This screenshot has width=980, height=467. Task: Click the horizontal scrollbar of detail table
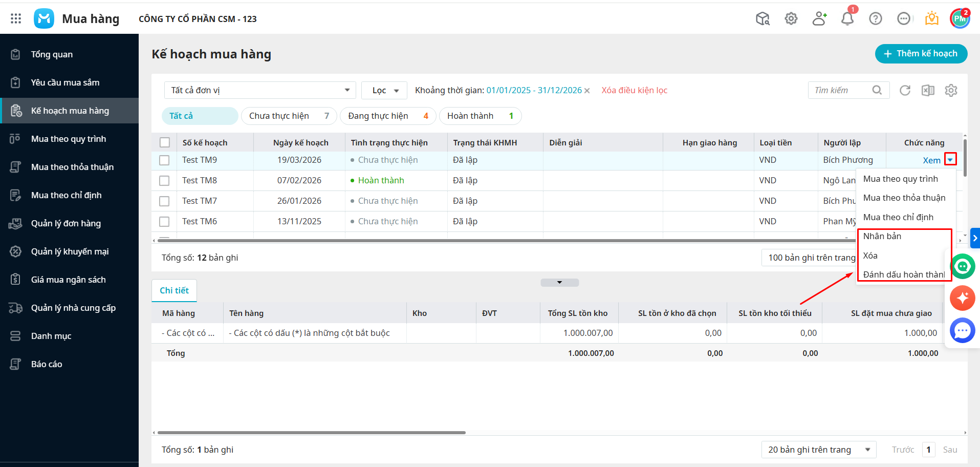tap(312, 433)
